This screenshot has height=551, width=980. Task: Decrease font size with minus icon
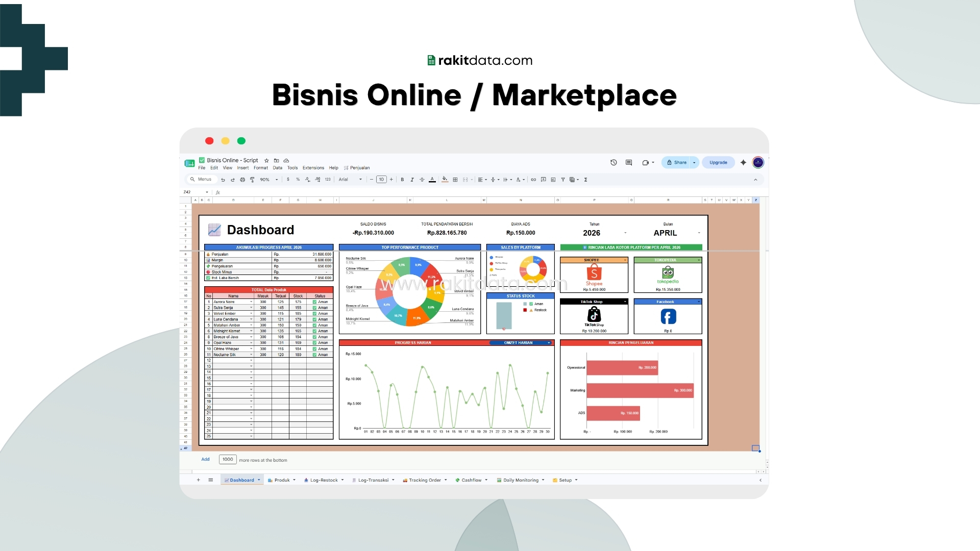372,180
